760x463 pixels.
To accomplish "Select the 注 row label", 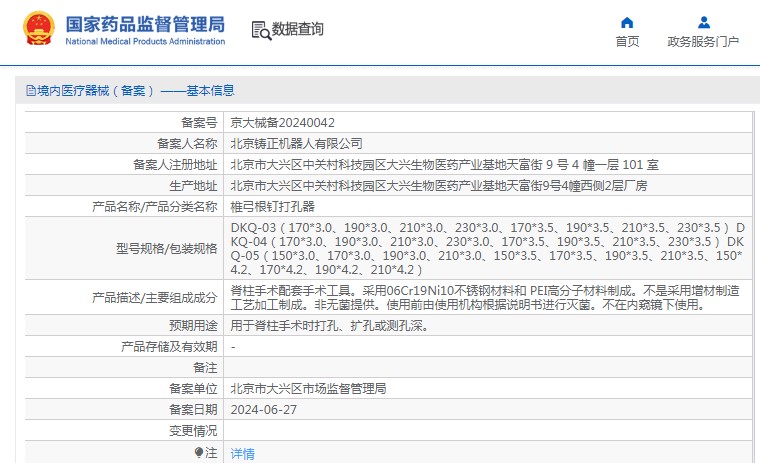I will pos(211,452).
